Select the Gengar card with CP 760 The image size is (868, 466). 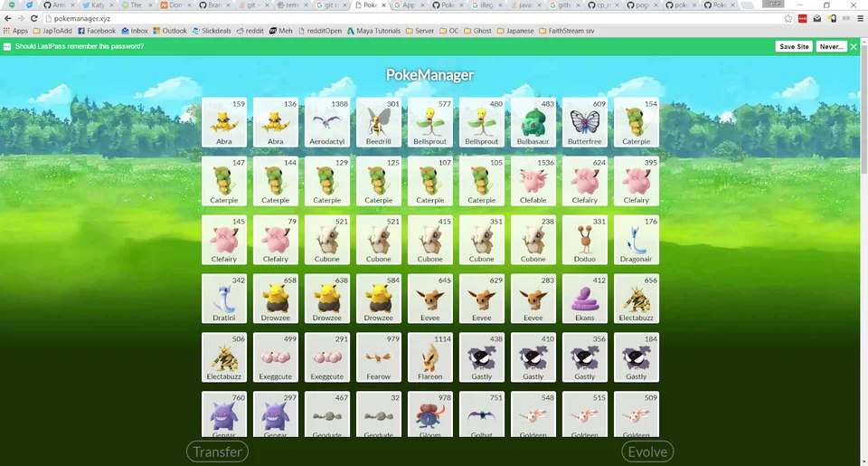point(224,414)
